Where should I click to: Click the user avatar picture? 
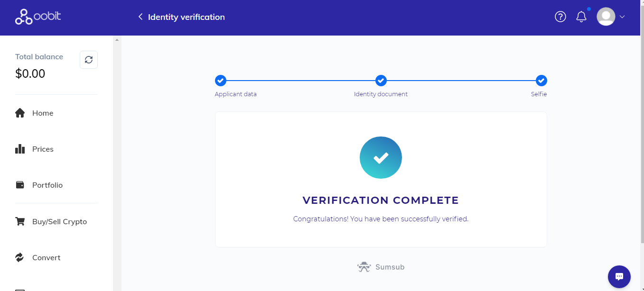pyautogui.click(x=606, y=17)
